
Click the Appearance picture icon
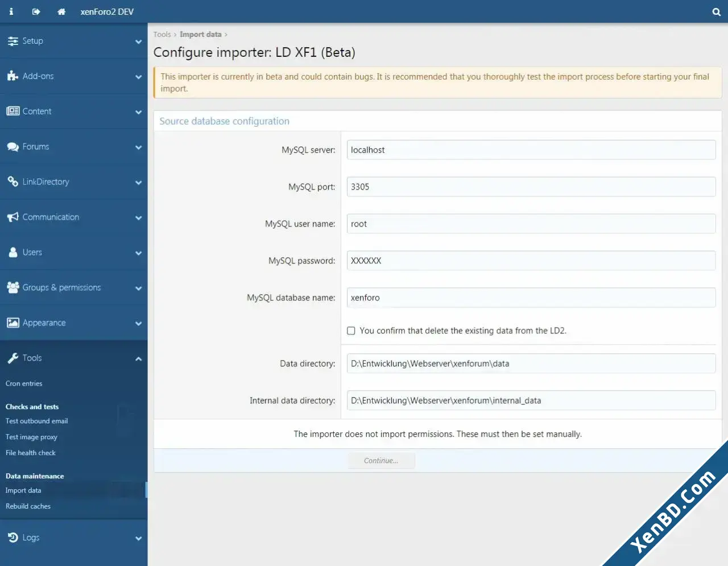[13, 323]
